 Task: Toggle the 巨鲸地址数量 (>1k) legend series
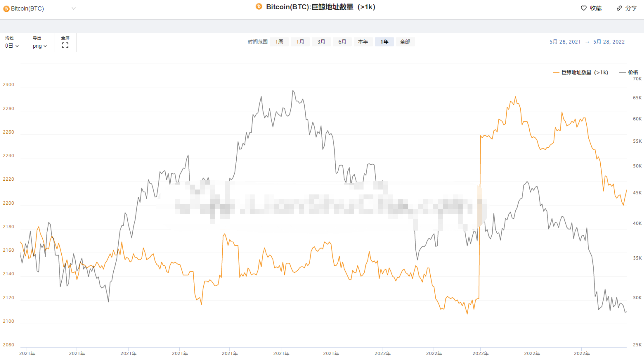(580, 73)
